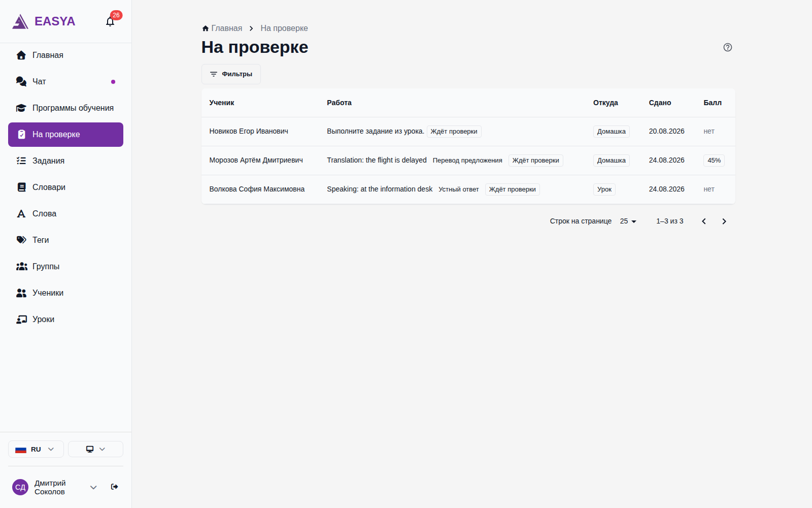Image resolution: width=812 pixels, height=508 pixels.
Task: Click the home icon in breadcrumb
Action: coord(205,28)
